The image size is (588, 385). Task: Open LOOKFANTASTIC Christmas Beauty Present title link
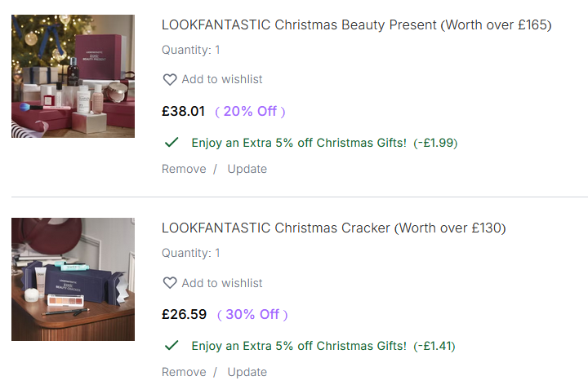tap(356, 24)
